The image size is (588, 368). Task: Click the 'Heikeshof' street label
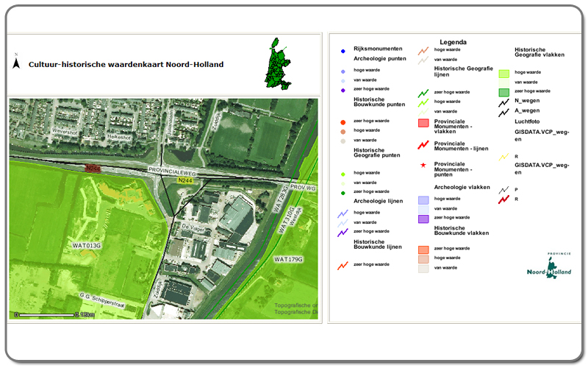pos(119,137)
